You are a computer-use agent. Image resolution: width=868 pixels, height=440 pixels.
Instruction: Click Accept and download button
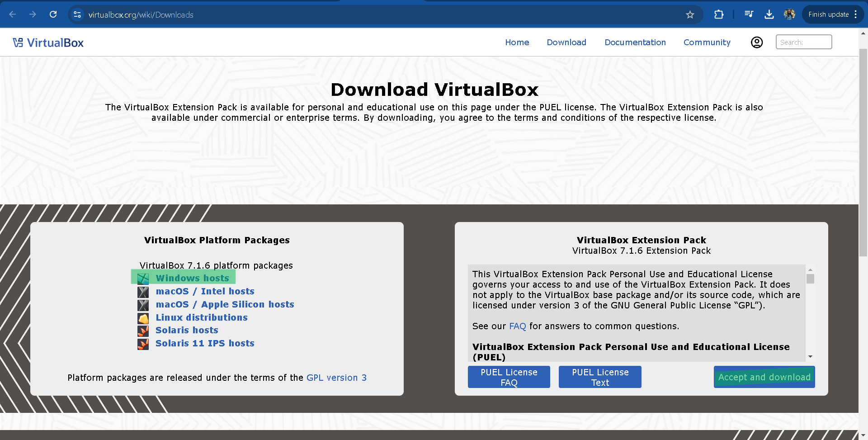pos(764,377)
